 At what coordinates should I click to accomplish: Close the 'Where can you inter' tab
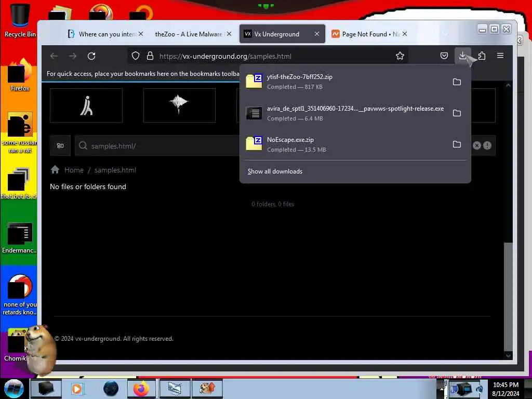[x=140, y=34]
